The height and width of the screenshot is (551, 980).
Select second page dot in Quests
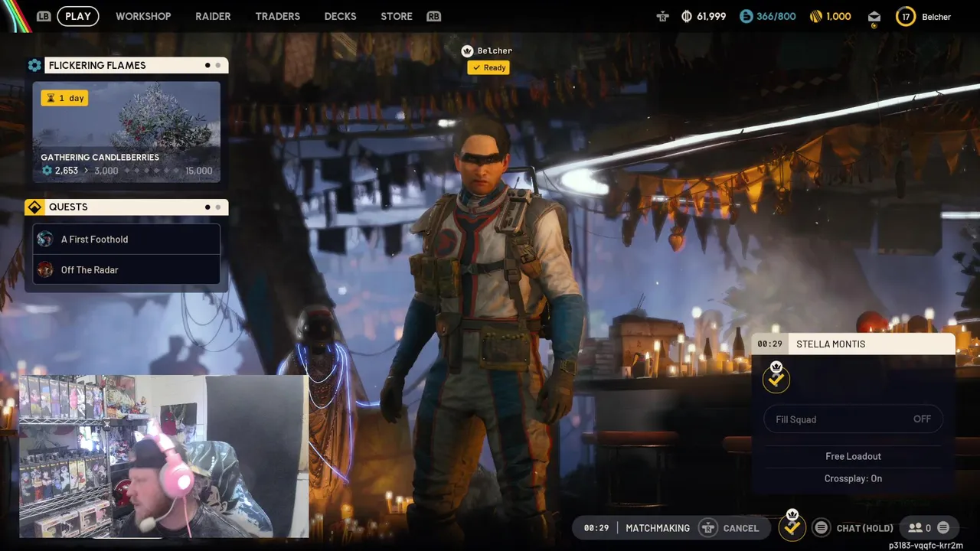point(218,207)
